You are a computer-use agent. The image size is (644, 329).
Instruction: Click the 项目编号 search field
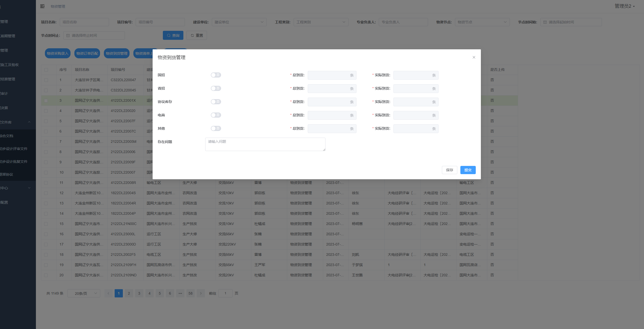click(160, 22)
